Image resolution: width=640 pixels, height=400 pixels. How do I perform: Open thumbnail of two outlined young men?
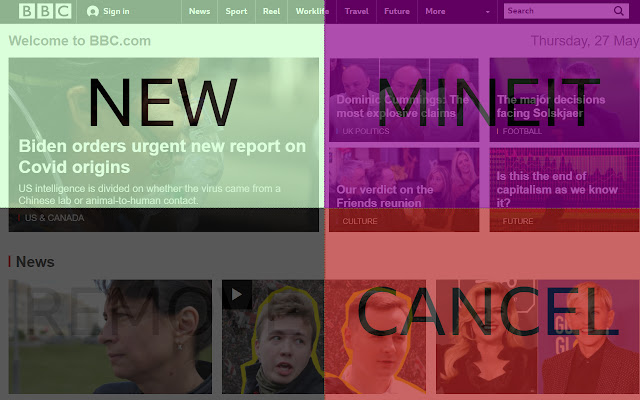point(324,337)
